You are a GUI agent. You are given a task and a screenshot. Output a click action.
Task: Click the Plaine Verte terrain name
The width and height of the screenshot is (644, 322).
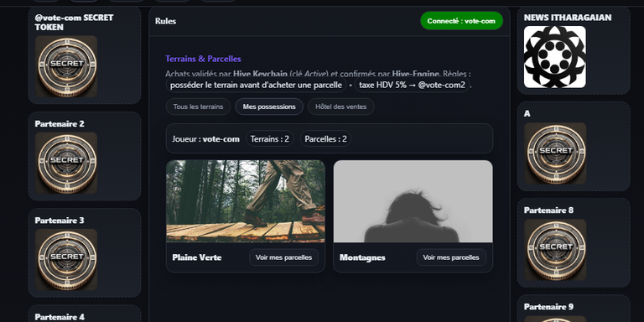(197, 257)
